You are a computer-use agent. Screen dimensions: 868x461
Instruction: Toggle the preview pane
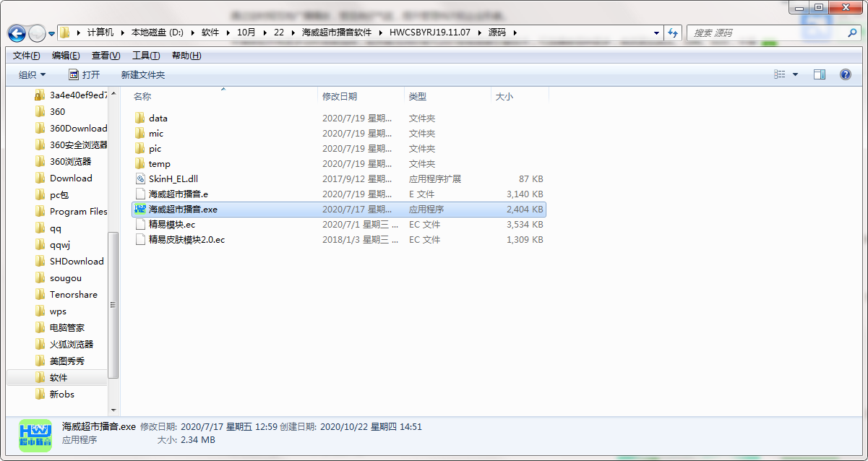820,74
